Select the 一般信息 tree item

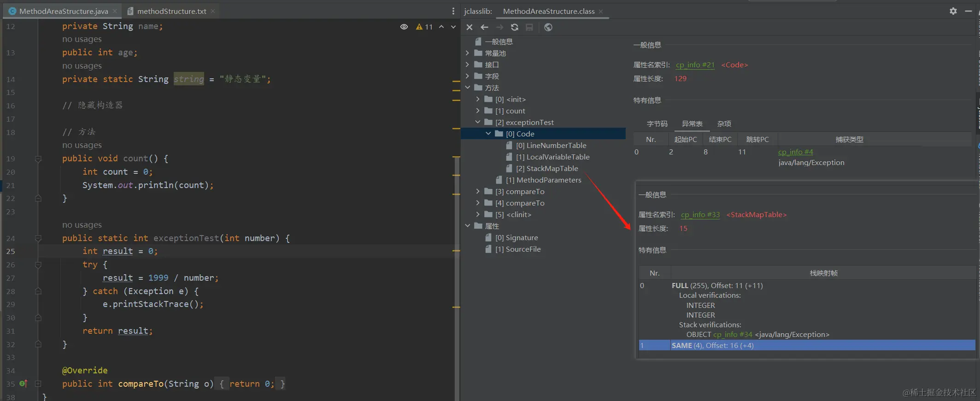[499, 41]
